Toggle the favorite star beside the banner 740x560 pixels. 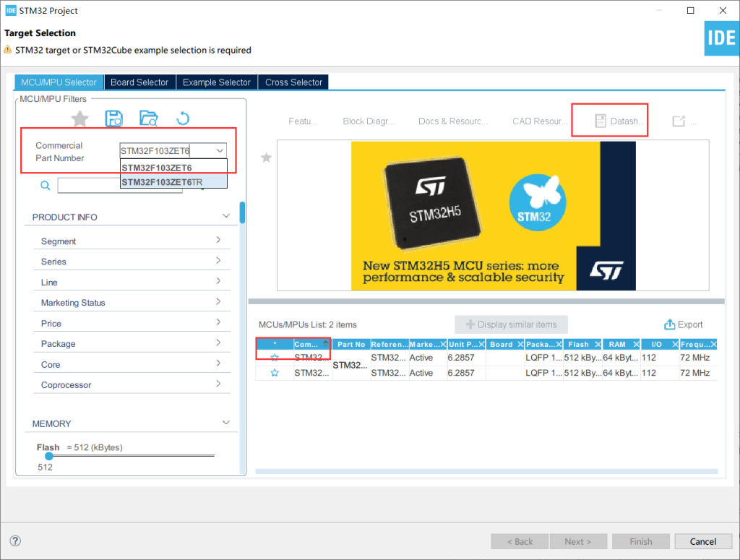pyautogui.click(x=266, y=158)
